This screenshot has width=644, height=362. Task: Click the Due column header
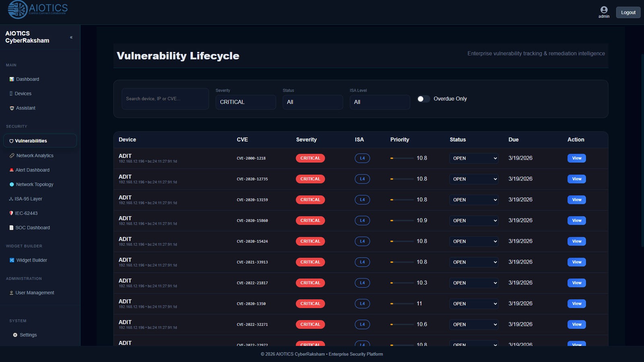tap(514, 140)
